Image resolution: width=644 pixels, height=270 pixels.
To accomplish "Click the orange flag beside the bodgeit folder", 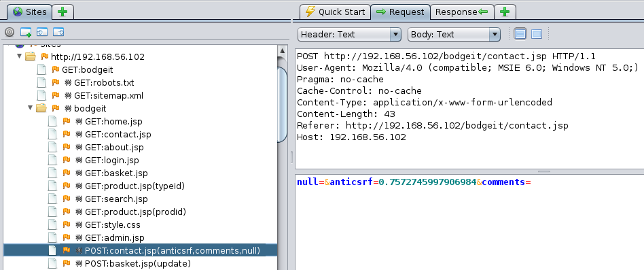I will pos(56,108).
